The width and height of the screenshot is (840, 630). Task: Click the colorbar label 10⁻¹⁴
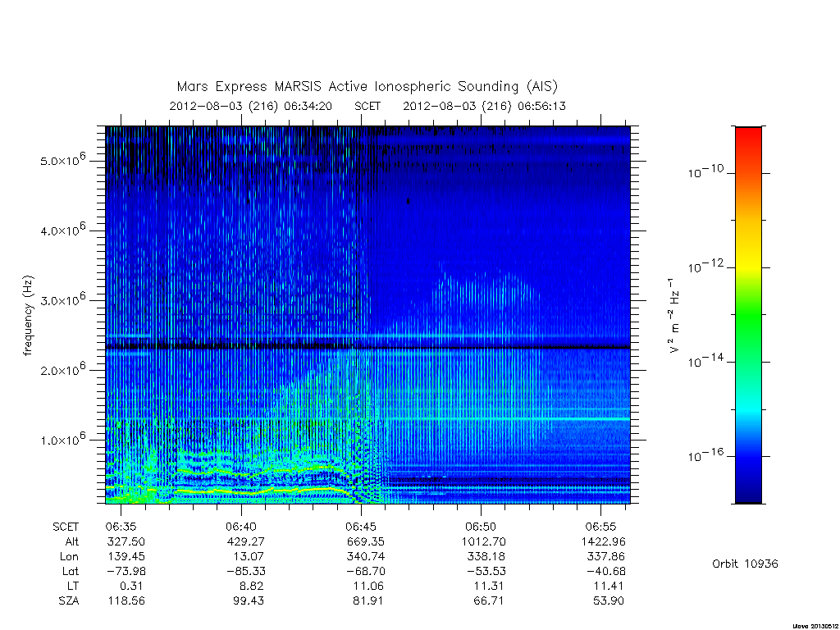click(x=705, y=361)
